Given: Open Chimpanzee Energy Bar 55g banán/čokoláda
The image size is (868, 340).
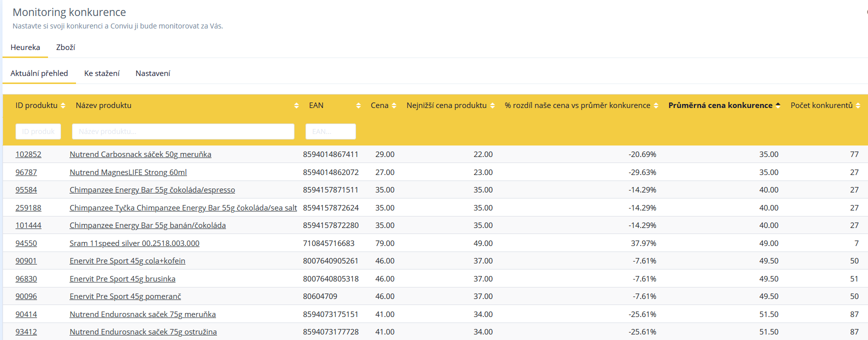Looking at the screenshot, I should [147, 225].
